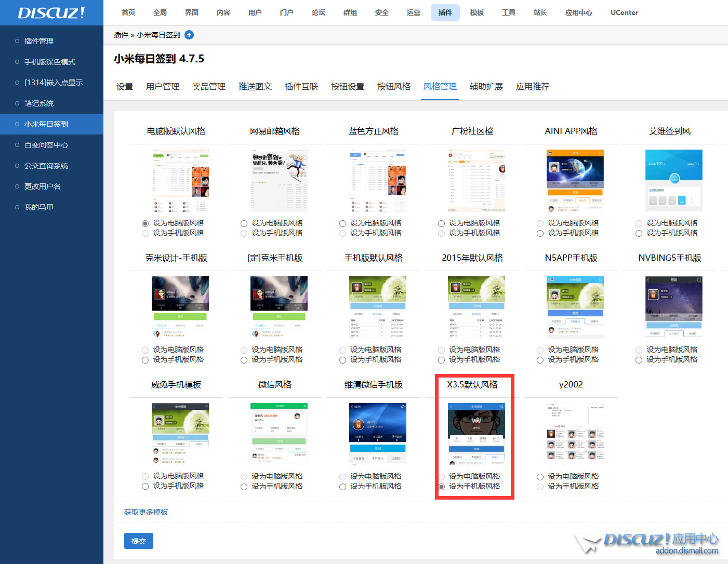Open the 电脑版默认风格 preview thumbnail
This screenshot has height=564, width=728.
[180, 181]
